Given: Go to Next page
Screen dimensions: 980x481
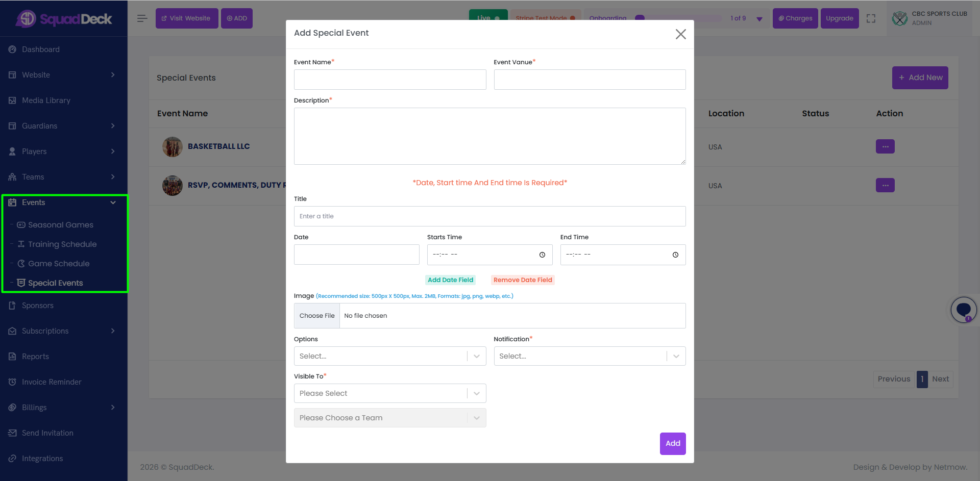Looking at the screenshot, I should click(x=940, y=379).
